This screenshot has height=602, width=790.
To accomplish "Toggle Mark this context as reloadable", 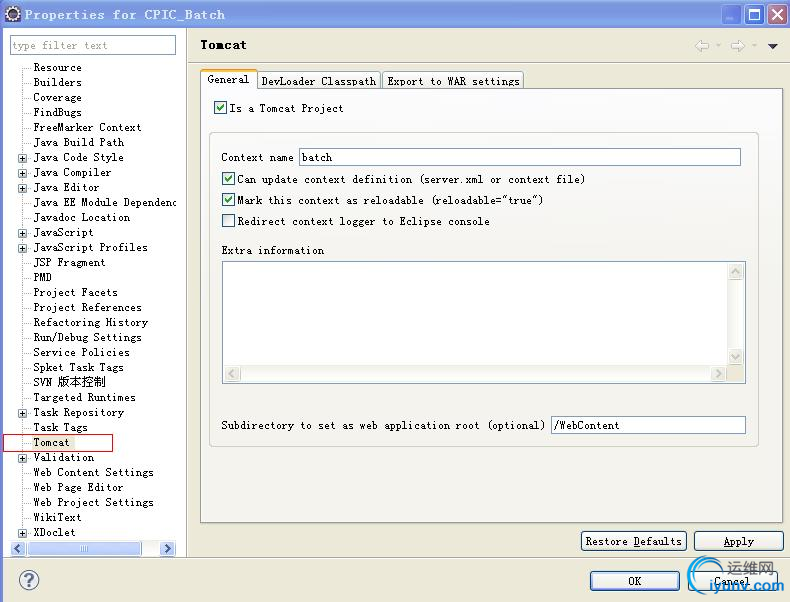I will click(x=228, y=200).
